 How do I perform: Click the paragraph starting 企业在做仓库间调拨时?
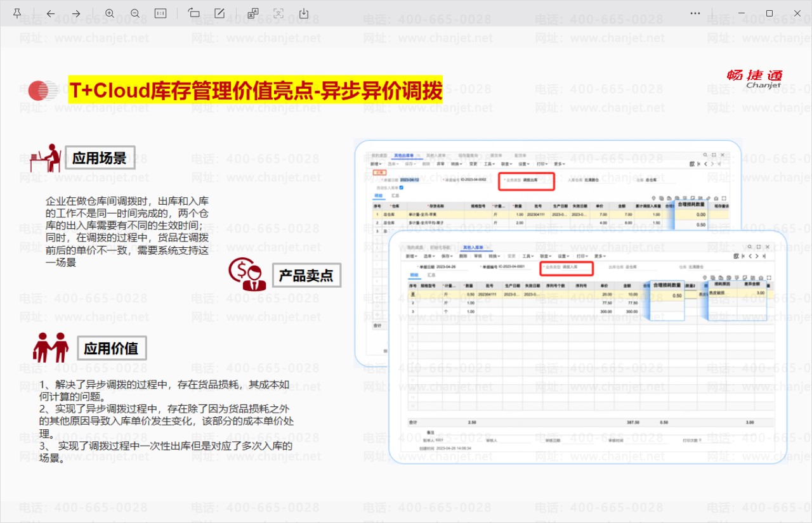coord(127,231)
